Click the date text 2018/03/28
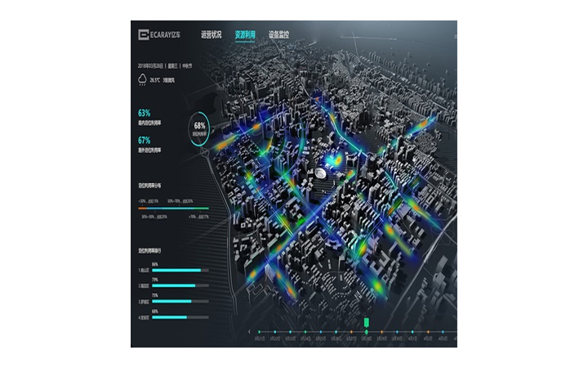 (x=150, y=65)
